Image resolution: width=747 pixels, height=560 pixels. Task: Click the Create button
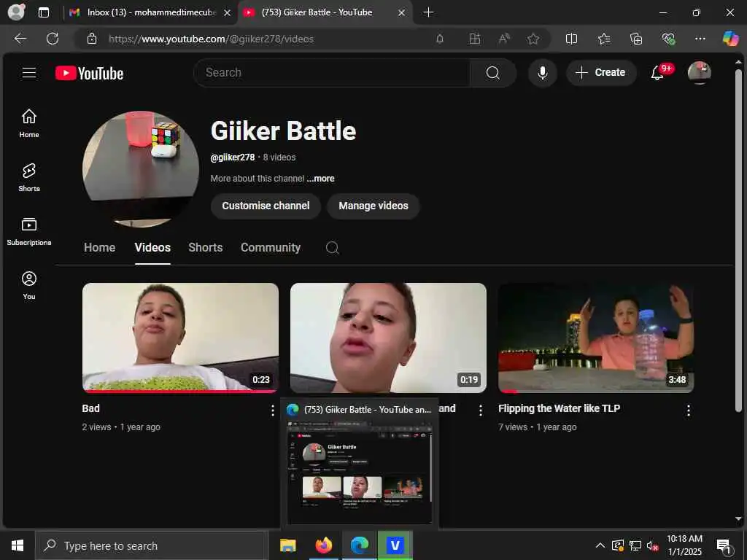(601, 73)
